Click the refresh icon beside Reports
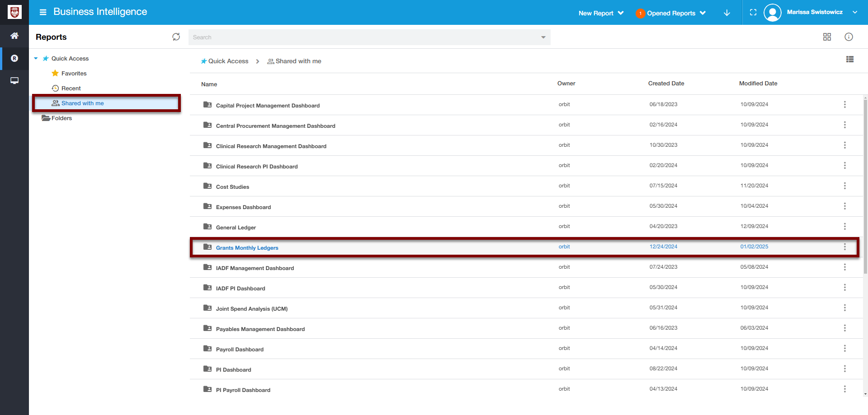This screenshot has height=415, width=868. click(x=176, y=37)
